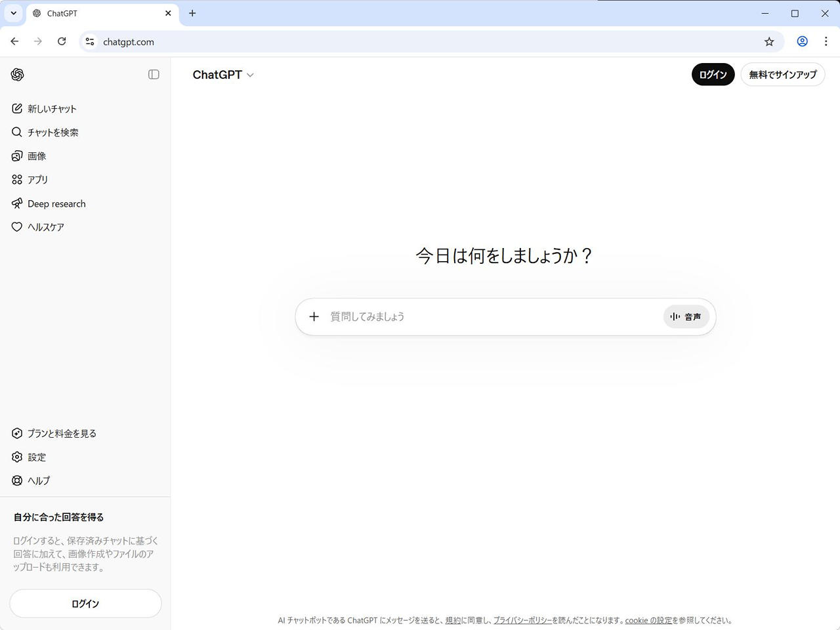Open Help (ヘルプ) in sidebar
840x630 pixels.
click(x=39, y=481)
